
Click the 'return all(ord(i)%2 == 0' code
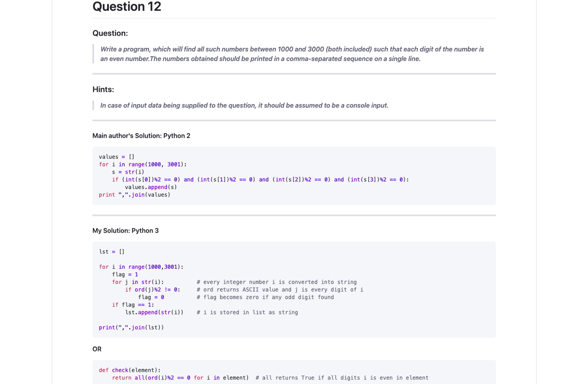[x=180, y=378]
